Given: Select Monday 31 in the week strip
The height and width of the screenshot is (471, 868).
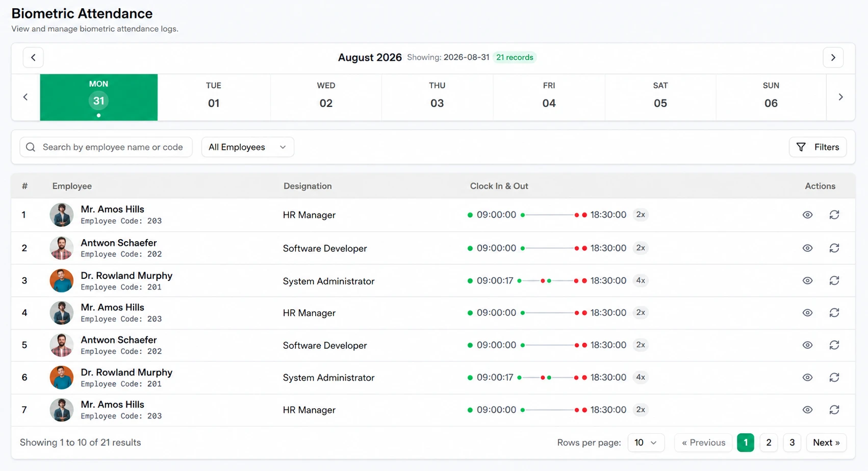Looking at the screenshot, I should (98, 97).
